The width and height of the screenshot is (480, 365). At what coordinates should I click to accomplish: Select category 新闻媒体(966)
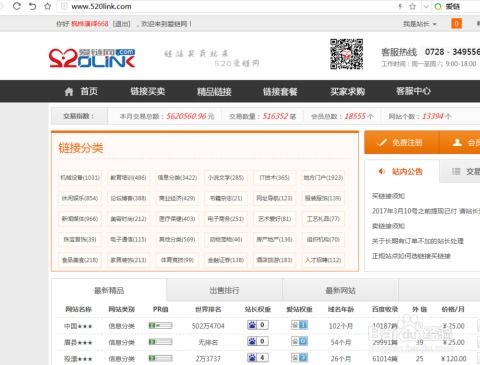point(80,219)
